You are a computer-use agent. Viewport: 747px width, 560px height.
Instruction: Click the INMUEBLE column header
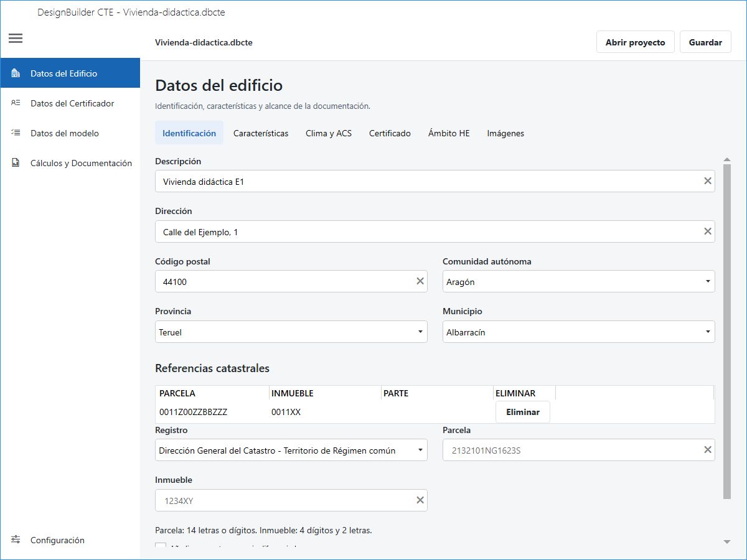click(x=325, y=393)
